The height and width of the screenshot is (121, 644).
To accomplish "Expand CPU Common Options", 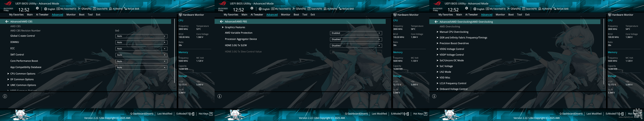I will pos(23,74).
